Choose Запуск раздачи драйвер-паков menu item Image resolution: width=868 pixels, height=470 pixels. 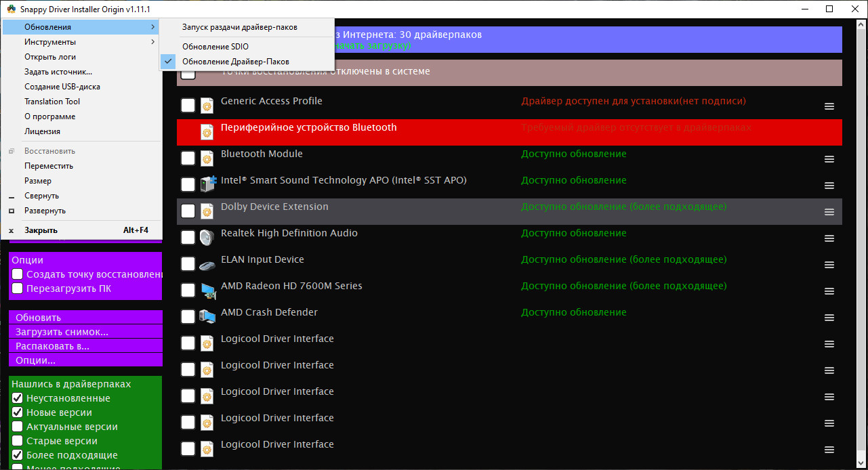tap(239, 27)
